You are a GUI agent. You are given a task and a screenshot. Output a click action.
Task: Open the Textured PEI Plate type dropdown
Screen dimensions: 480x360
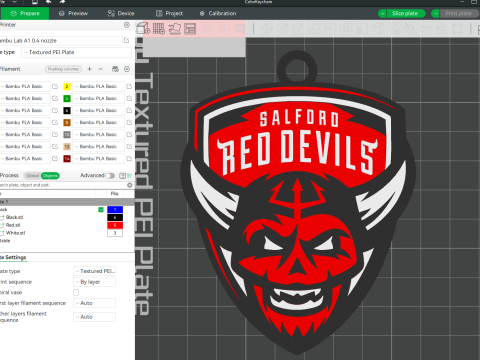pyautogui.click(x=77, y=52)
